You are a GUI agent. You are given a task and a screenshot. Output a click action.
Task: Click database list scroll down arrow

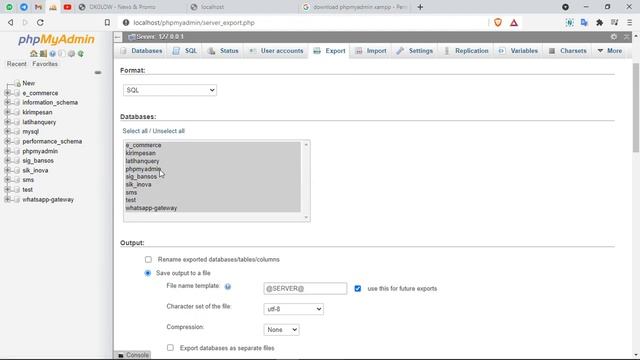coord(306,217)
